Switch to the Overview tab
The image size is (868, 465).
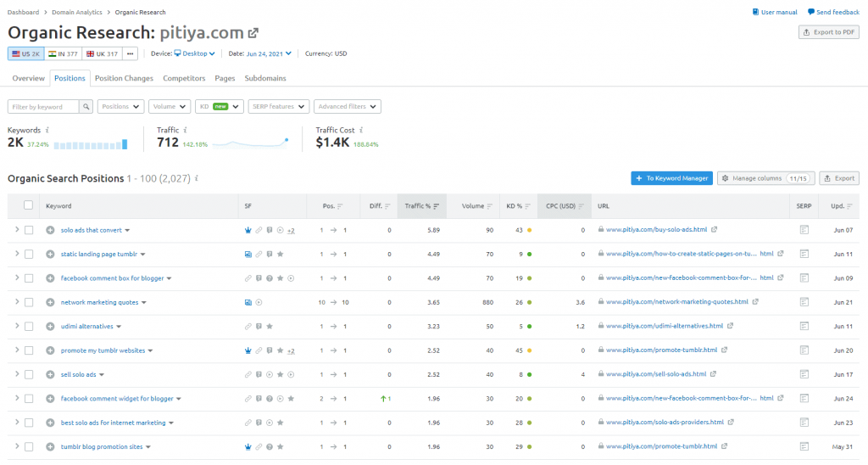tap(28, 78)
